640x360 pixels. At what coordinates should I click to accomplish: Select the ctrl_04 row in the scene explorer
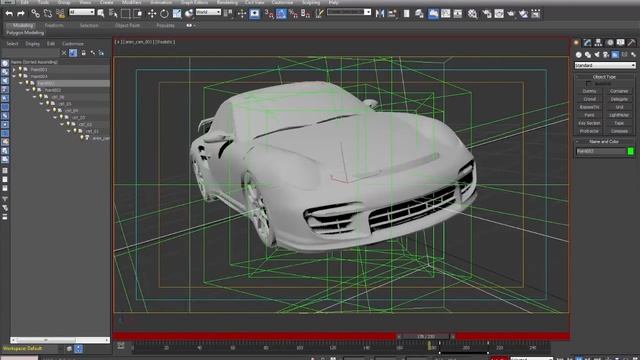(71, 111)
